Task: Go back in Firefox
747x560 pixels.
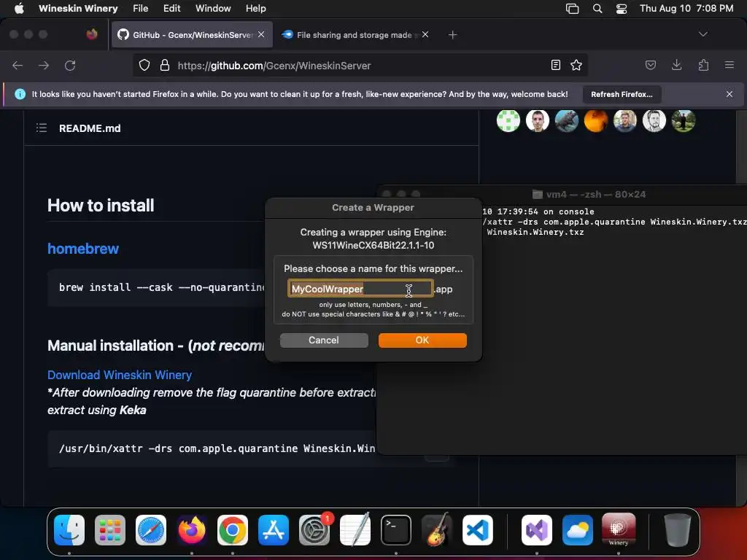Action: coord(18,65)
